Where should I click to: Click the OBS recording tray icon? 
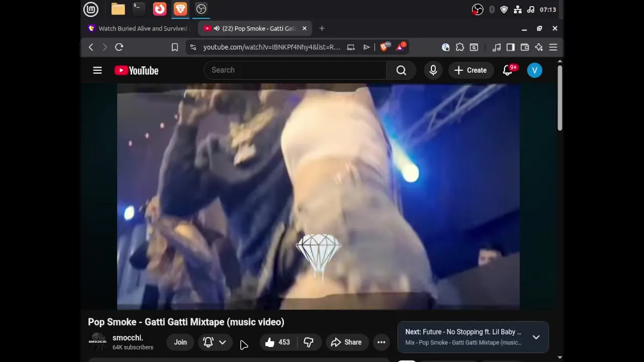[x=477, y=10]
